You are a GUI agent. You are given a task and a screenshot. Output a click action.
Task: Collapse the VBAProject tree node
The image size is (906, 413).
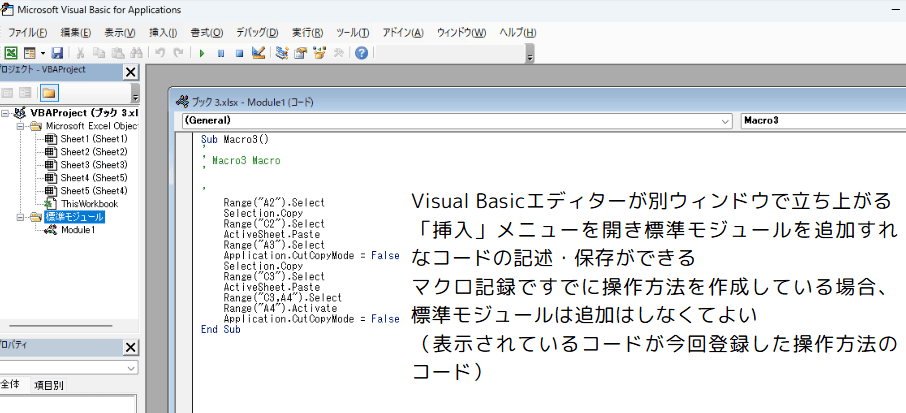5,113
